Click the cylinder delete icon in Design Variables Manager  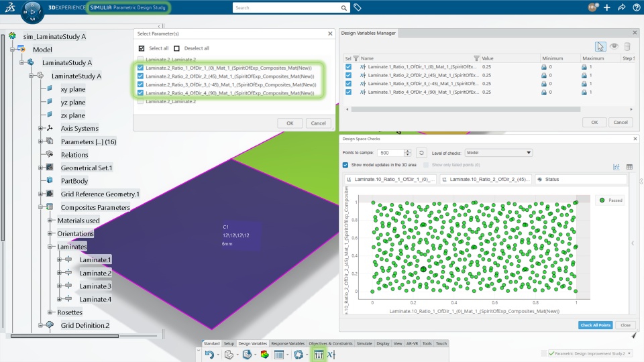tap(627, 46)
